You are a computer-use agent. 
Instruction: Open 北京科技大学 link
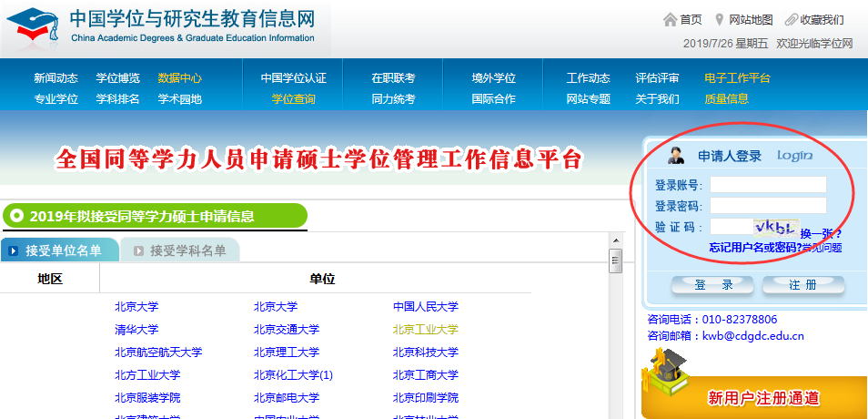[x=426, y=352]
